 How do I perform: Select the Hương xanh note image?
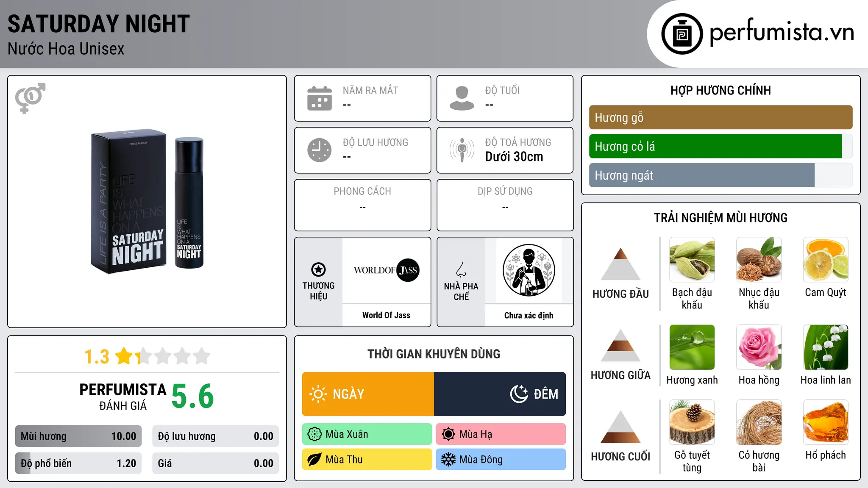[x=692, y=347]
